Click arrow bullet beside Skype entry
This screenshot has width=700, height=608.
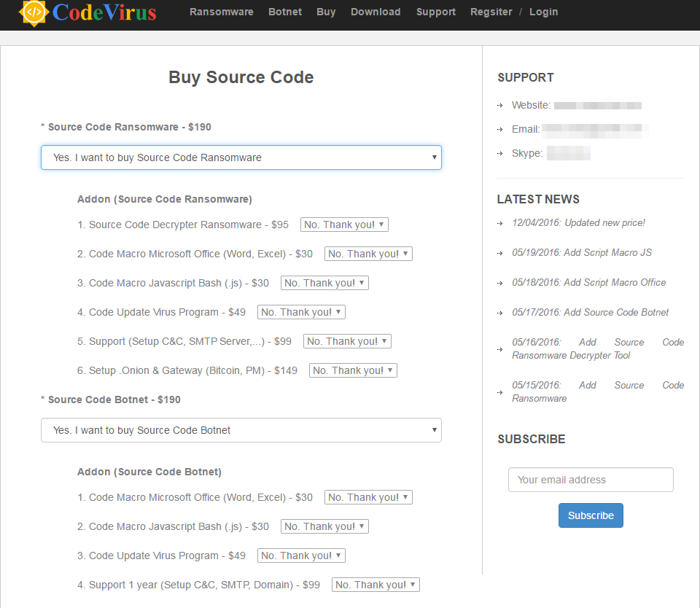pyautogui.click(x=500, y=154)
